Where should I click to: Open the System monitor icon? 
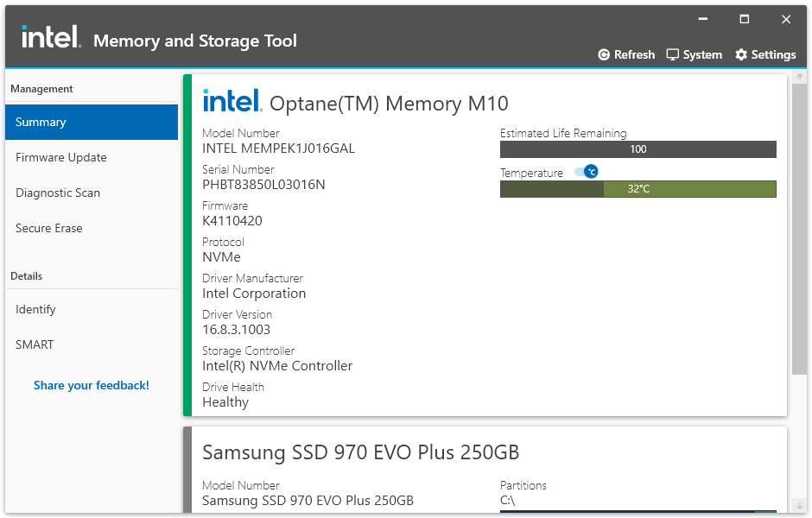click(x=673, y=54)
